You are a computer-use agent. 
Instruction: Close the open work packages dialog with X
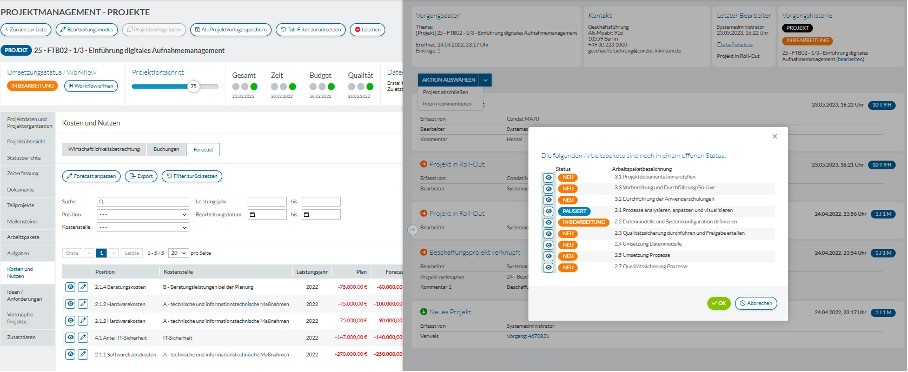tap(775, 137)
